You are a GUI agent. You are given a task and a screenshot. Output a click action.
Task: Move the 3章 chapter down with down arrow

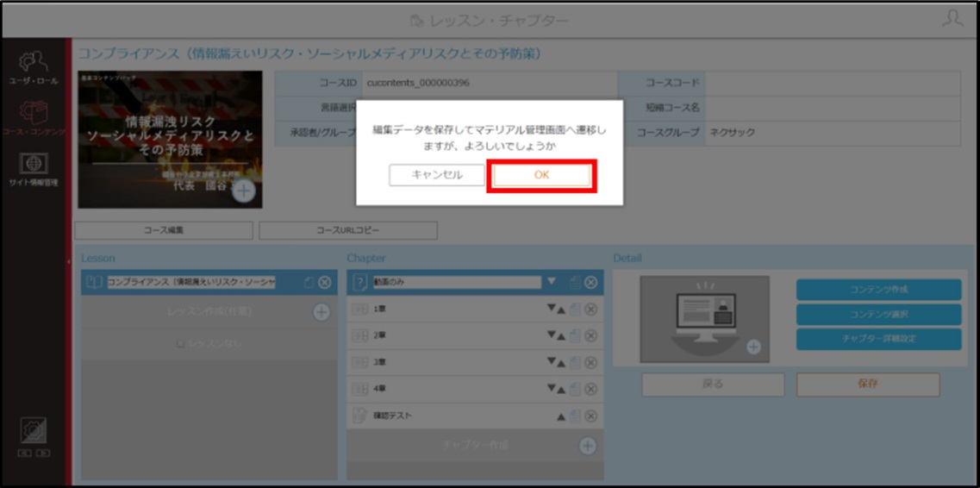coord(552,362)
